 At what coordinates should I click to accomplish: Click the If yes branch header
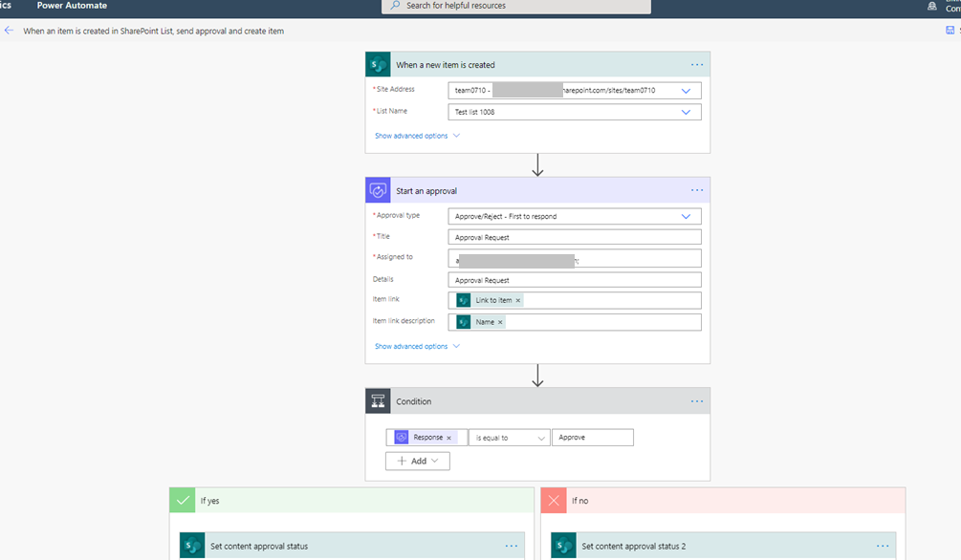click(x=352, y=501)
